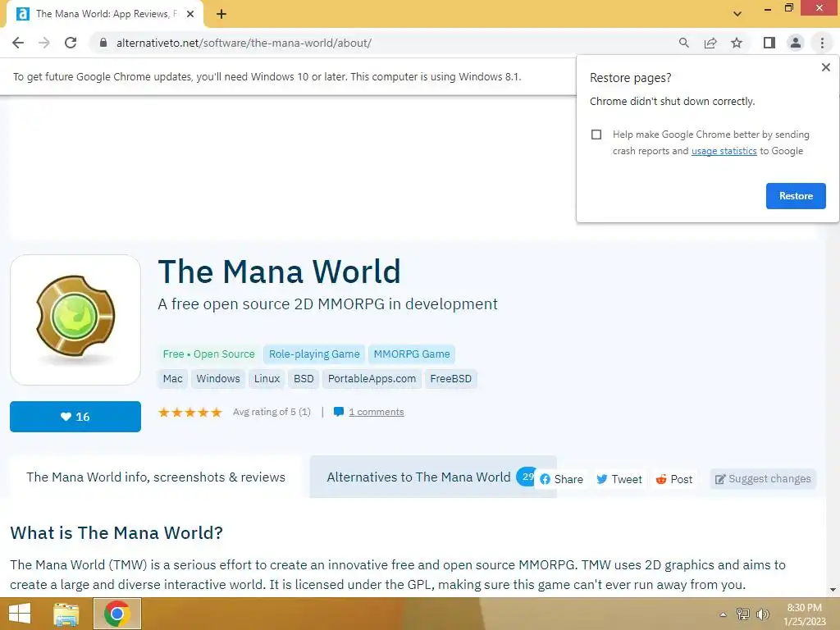Bookmark this tab with the star icon

pyautogui.click(x=737, y=43)
